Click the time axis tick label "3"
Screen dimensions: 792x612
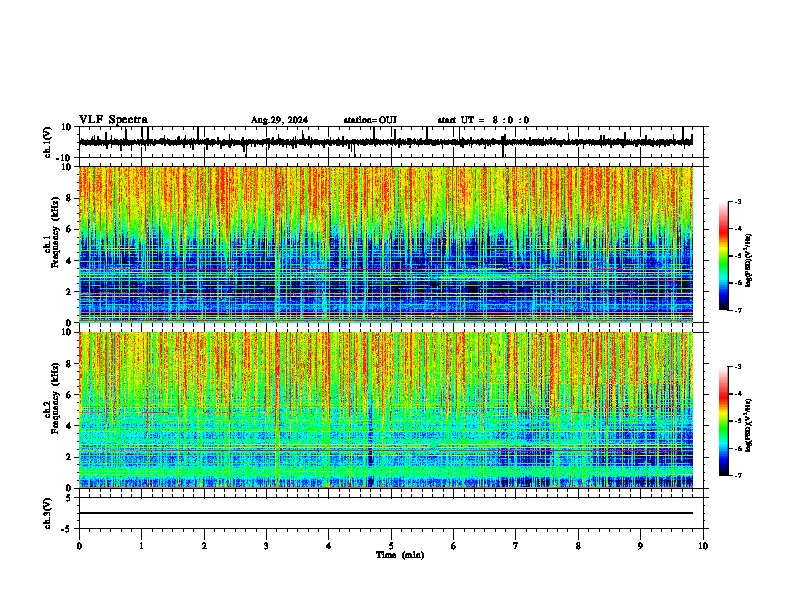point(266,546)
